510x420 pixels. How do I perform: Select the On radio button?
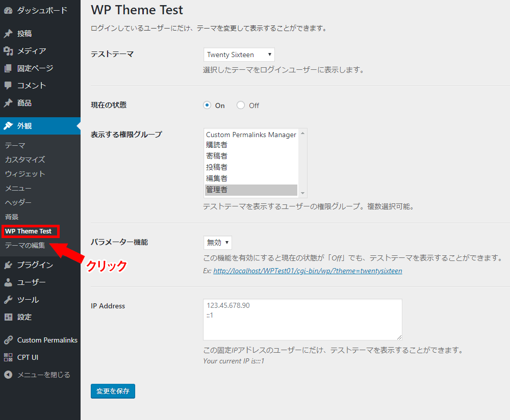[207, 106]
